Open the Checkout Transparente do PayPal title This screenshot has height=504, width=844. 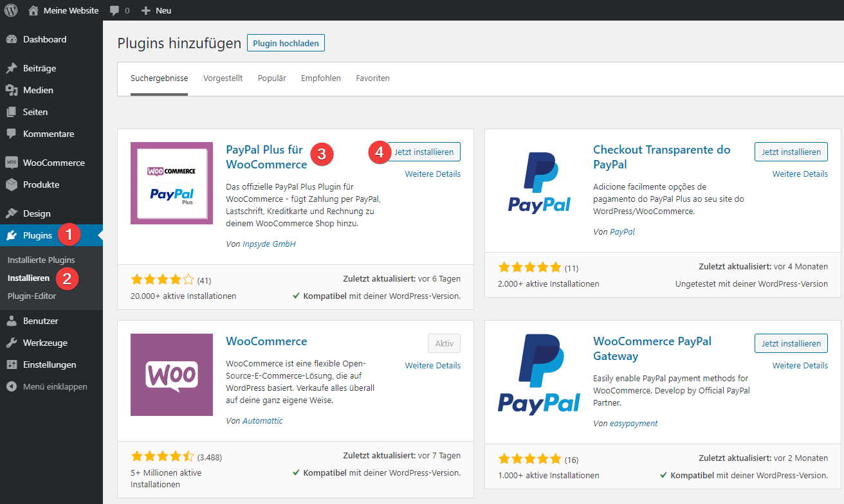click(661, 157)
